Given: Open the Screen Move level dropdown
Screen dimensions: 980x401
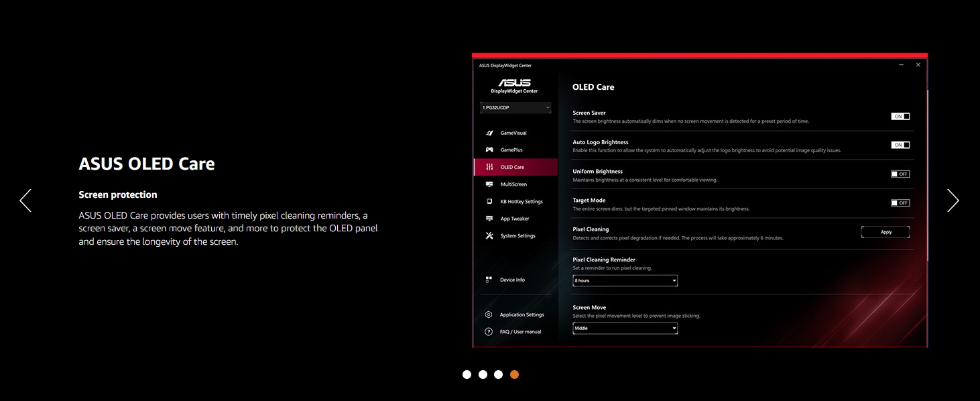Looking at the screenshot, I should 625,329.
